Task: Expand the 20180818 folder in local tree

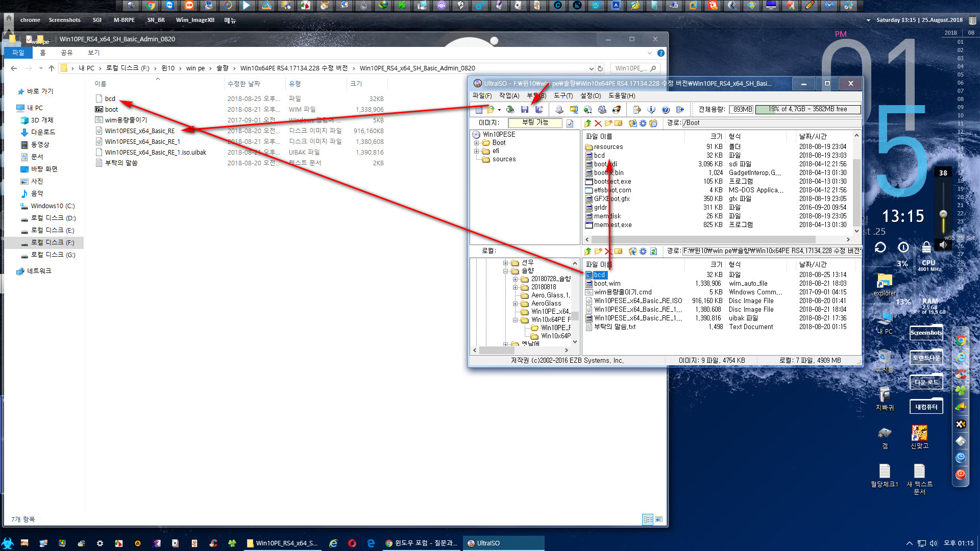Action: [x=515, y=287]
